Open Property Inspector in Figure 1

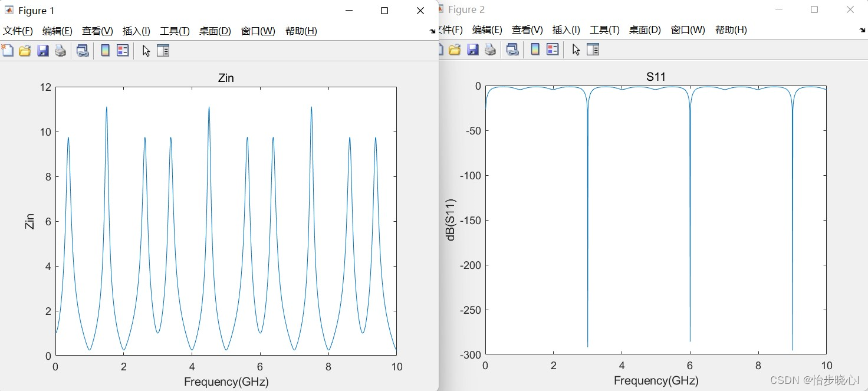(x=163, y=51)
